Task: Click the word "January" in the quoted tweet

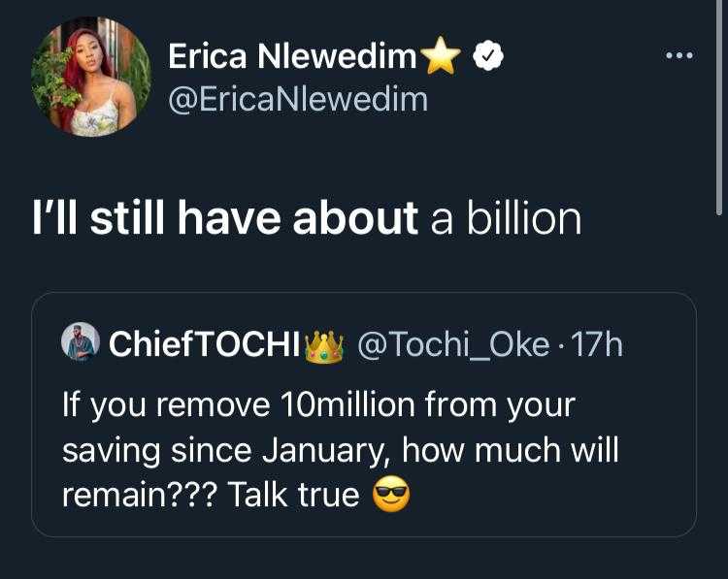Action: tap(314, 450)
